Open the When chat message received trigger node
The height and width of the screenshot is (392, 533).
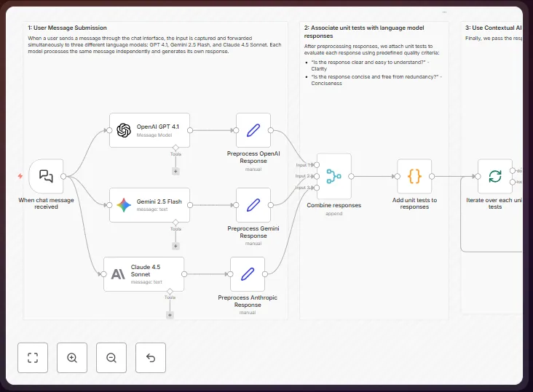click(x=46, y=176)
